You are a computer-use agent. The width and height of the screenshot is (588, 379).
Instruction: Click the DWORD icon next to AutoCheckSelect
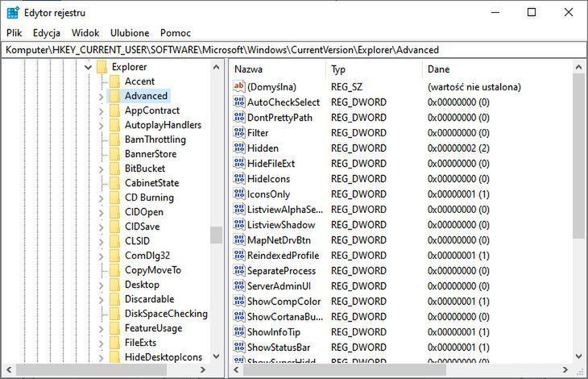(x=239, y=102)
